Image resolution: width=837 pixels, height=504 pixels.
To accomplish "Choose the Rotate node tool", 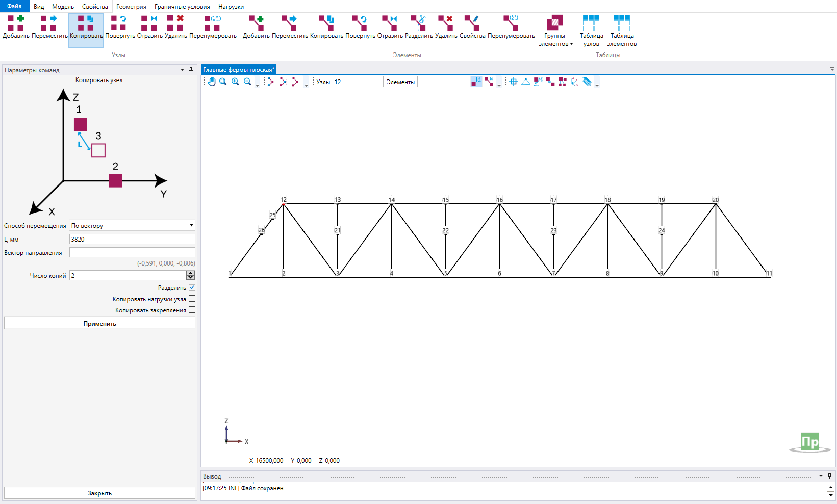I will click(120, 27).
